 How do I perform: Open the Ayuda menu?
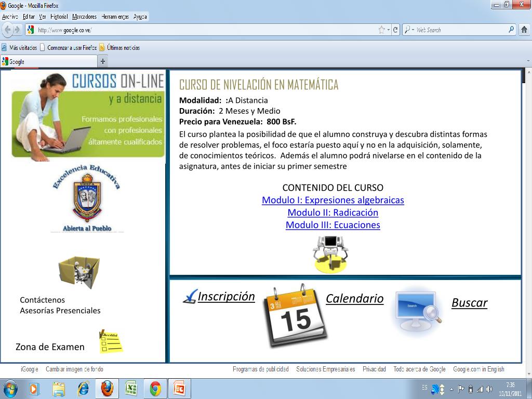click(x=140, y=16)
